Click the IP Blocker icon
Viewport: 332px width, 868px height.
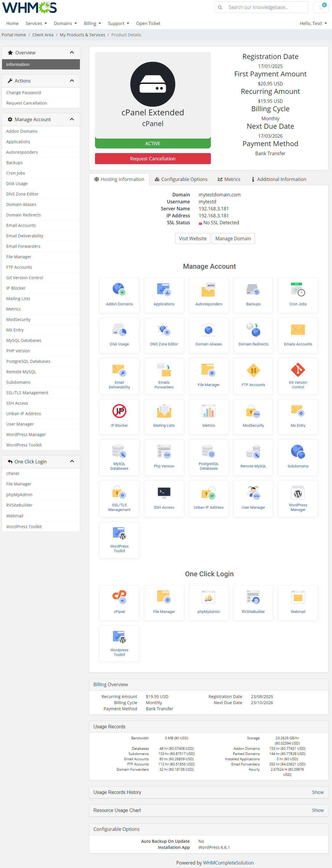[119, 411]
